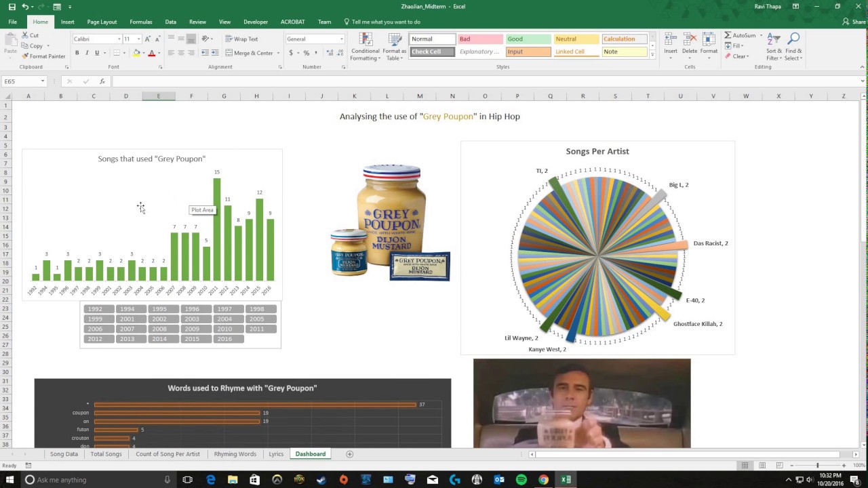Open the File menu

point(13,22)
